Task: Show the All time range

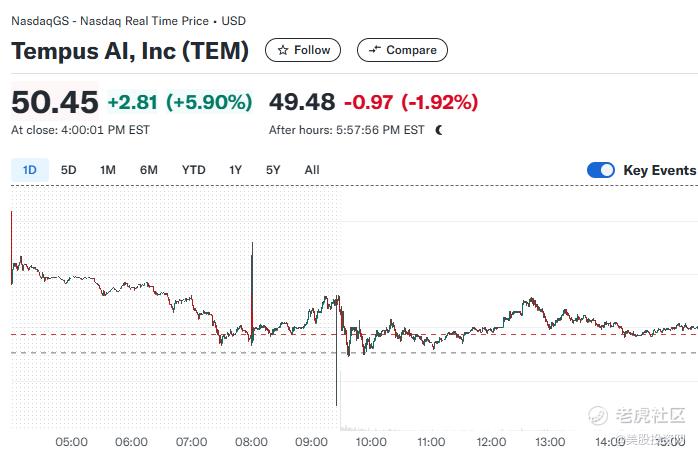Action: [312, 170]
